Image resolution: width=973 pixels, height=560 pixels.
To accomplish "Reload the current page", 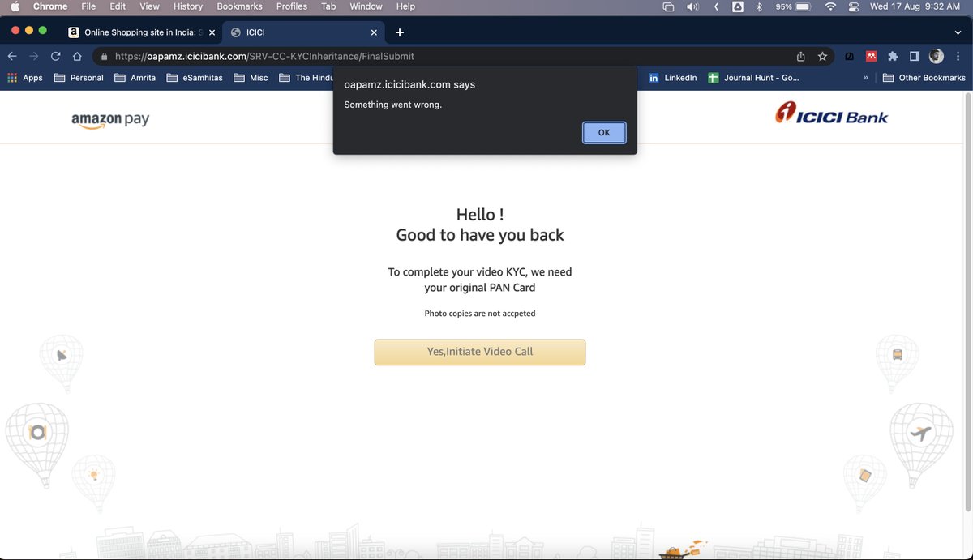I will (56, 57).
